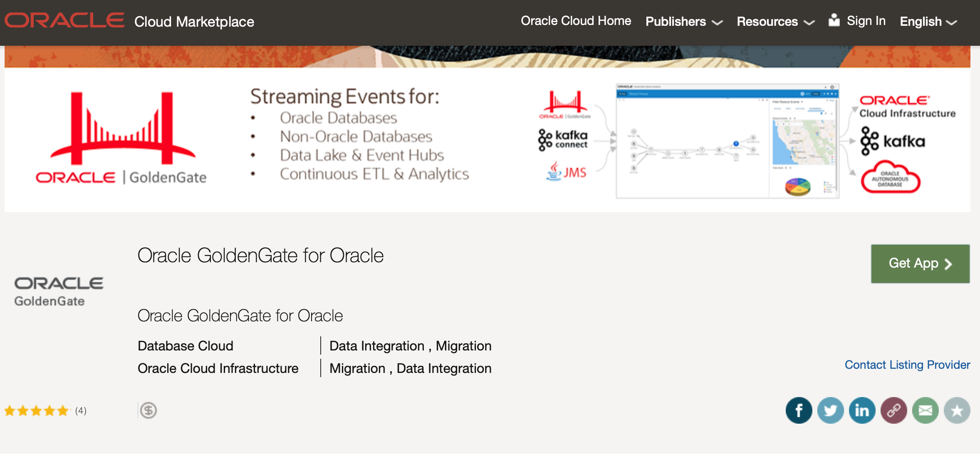Click the Sign In user icon

point(834,20)
